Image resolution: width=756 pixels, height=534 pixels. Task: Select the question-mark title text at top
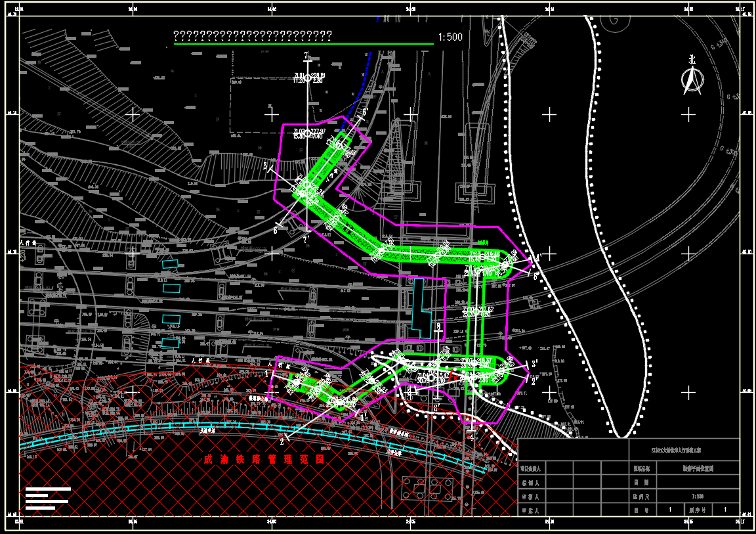point(252,35)
